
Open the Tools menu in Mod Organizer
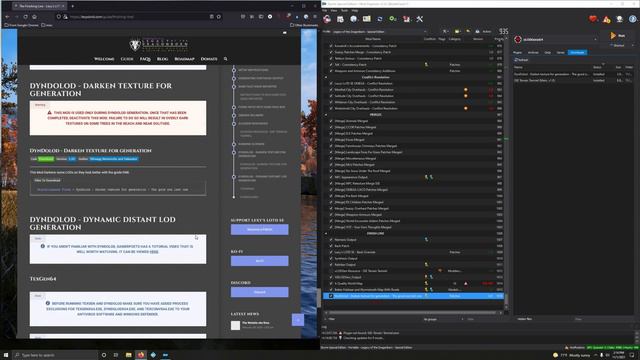[x=344, y=10]
